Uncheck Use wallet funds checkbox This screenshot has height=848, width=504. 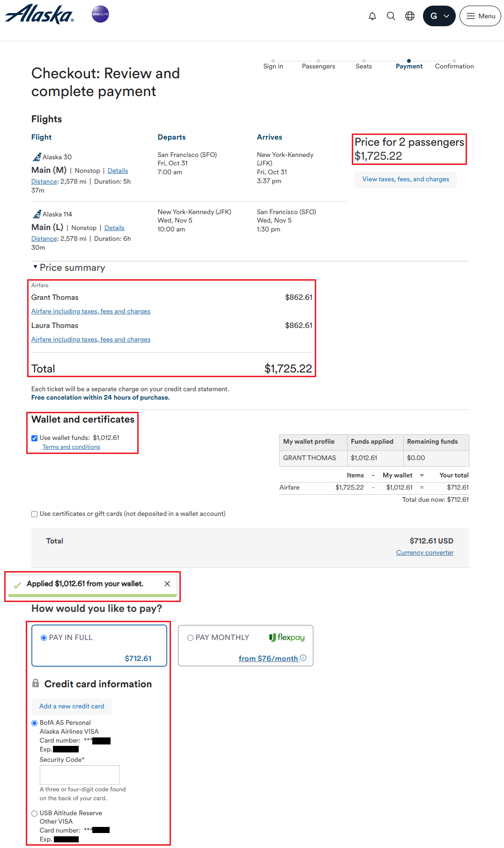click(x=35, y=438)
